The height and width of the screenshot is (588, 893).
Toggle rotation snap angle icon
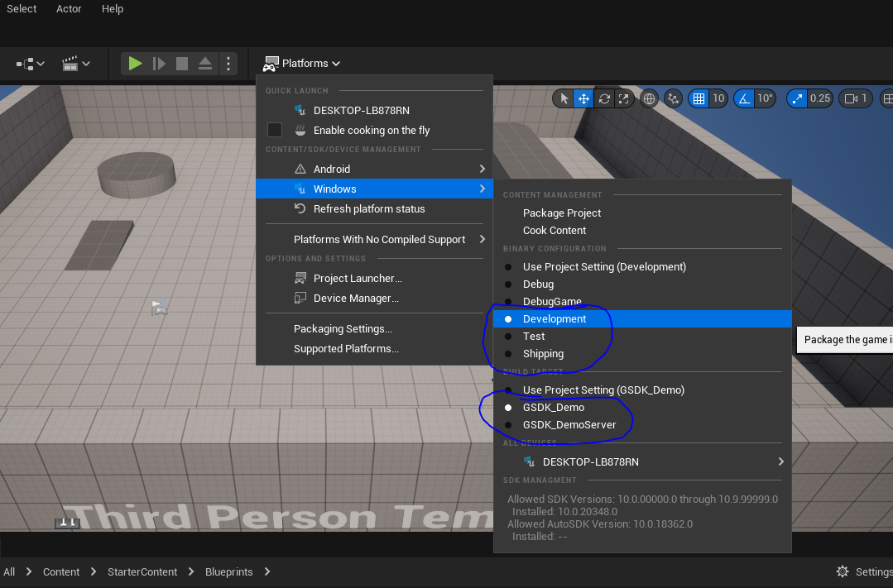[744, 98]
